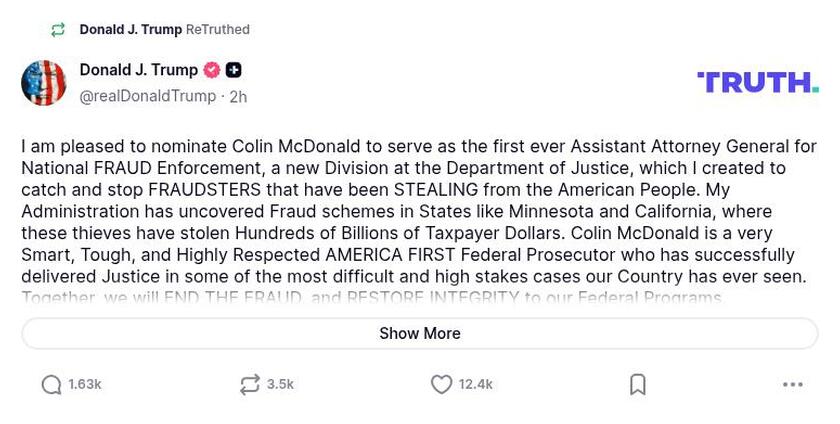The image size is (840, 424).
Task: Open the three-dot more options menu
Action: click(x=793, y=385)
